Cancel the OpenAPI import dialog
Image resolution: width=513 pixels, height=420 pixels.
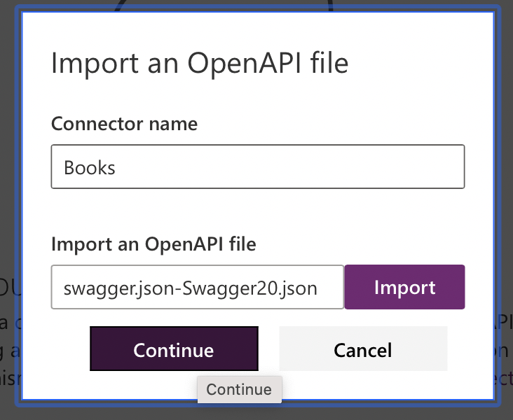tap(362, 349)
